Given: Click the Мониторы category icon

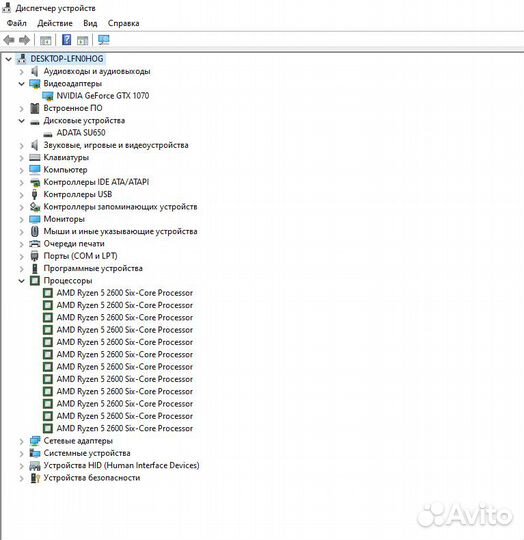Looking at the screenshot, I should pyautogui.click(x=35, y=219).
